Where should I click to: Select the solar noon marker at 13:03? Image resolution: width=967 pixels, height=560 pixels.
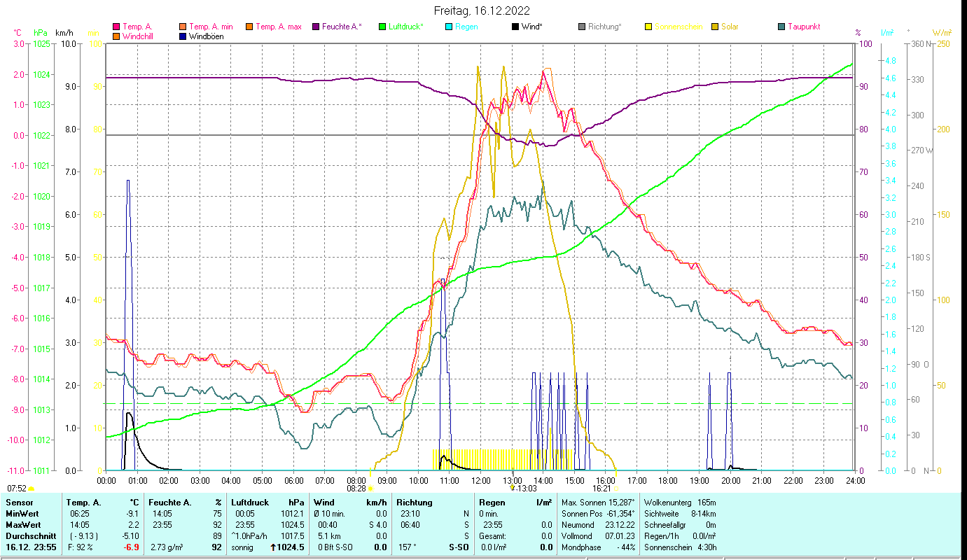(x=512, y=489)
